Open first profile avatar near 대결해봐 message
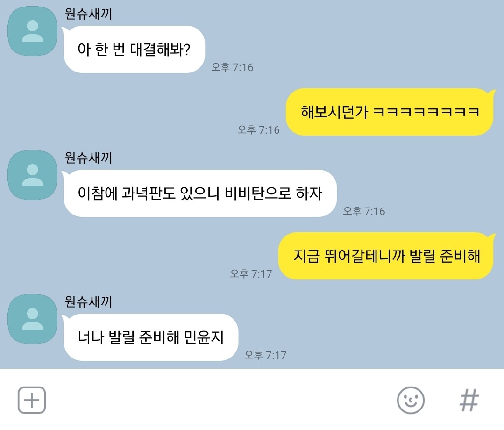504x430 pixels. [x=33, y=31]
